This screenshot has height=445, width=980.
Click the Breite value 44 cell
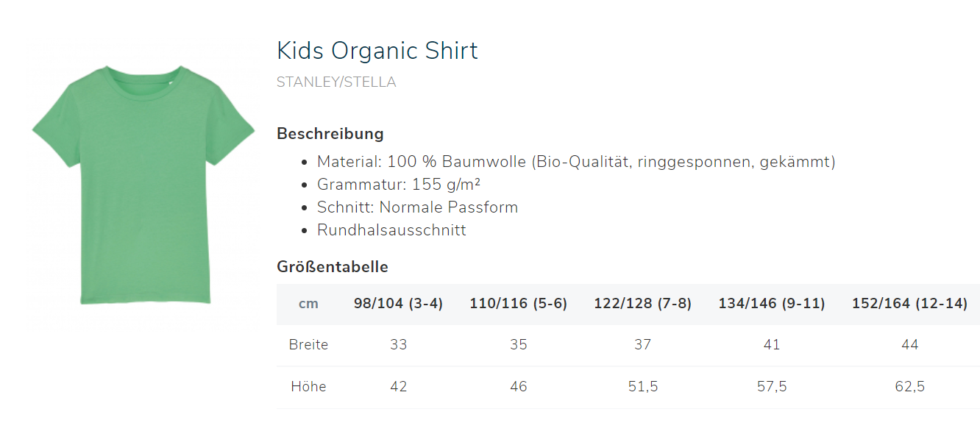[x=909, y=345]
